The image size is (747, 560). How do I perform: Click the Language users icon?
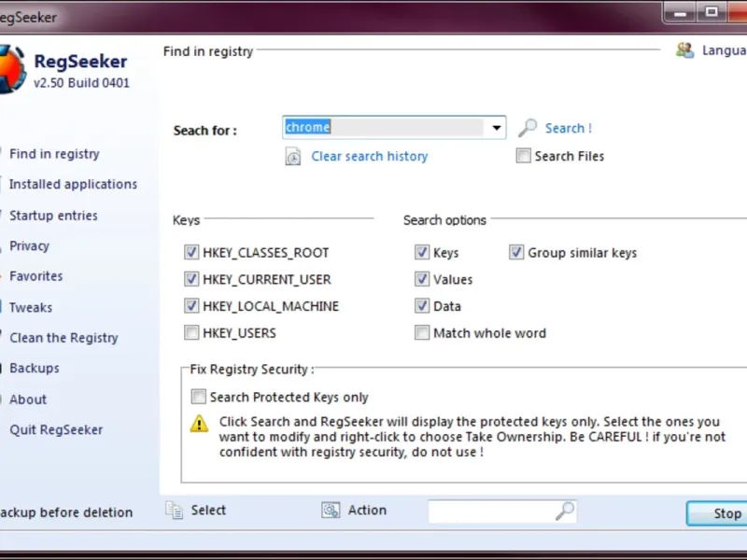click(x=685, y=50)
